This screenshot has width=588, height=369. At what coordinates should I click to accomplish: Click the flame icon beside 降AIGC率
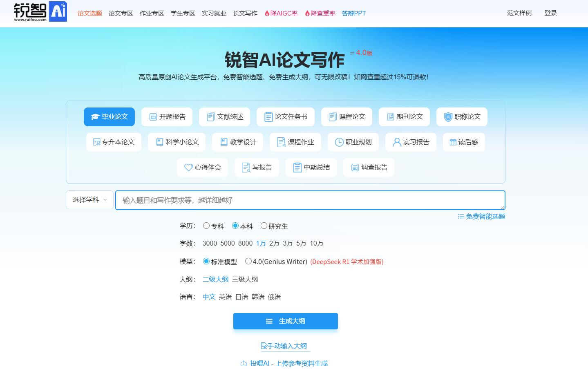tap(267, 13)
